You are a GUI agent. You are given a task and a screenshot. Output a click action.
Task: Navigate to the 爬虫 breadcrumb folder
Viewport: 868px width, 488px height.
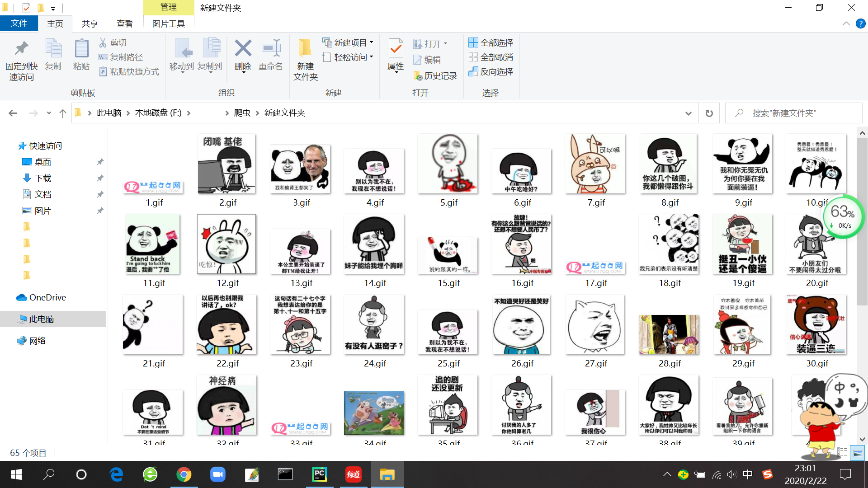pos(242,113)
